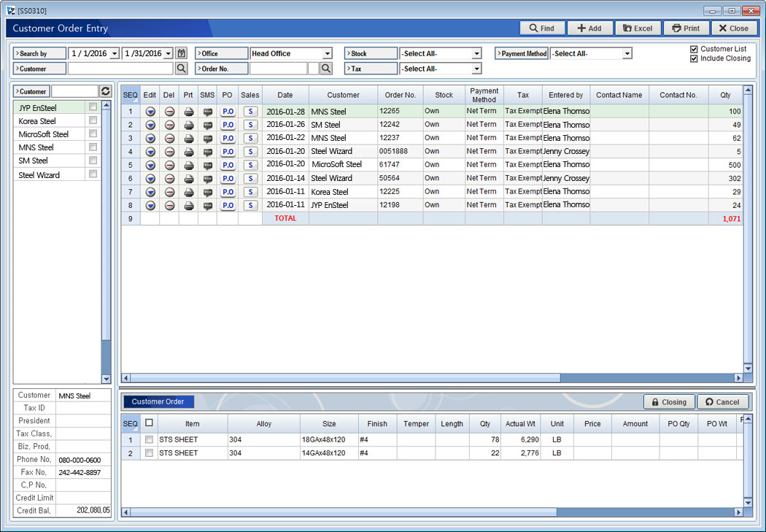Refresh the customer list
Screen dimensions: 766x532
tap(106, 91)
